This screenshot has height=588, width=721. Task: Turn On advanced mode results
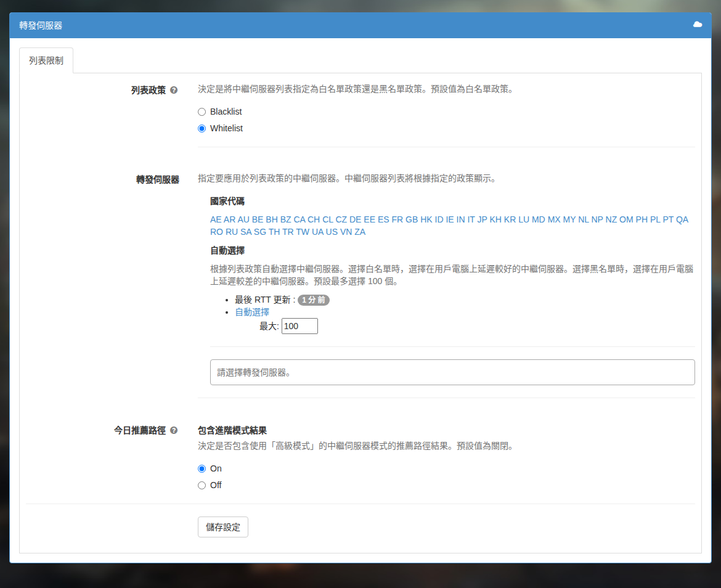[x=202, y=468]
